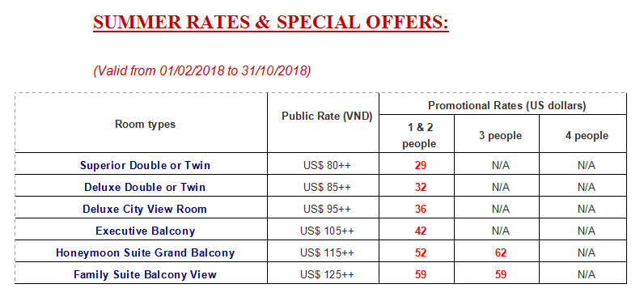
Task: Select Deluxe Double or Twin room type
Action: point(145,187)
